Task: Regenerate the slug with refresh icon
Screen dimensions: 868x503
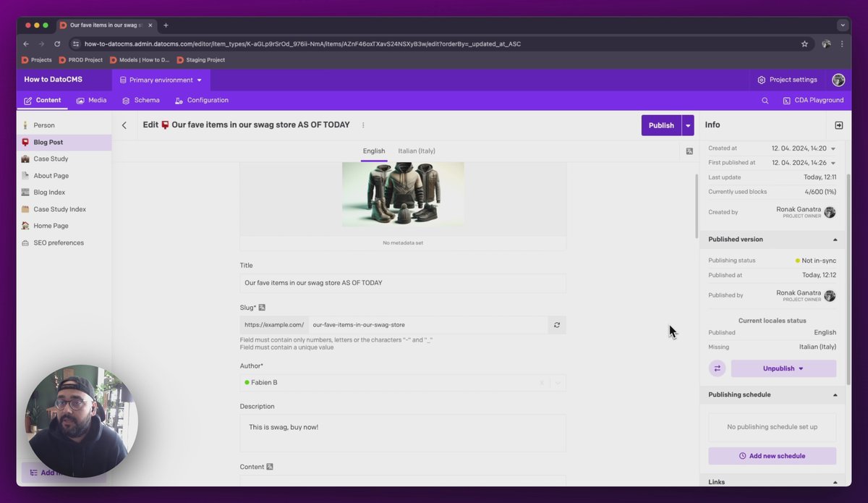Action: tap(557, 325)
